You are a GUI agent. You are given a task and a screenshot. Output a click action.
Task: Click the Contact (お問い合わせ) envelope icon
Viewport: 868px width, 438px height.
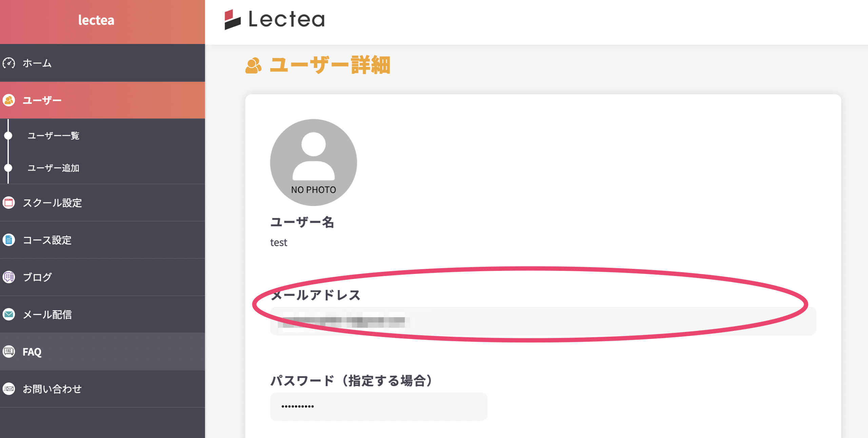tap(9, 389)
